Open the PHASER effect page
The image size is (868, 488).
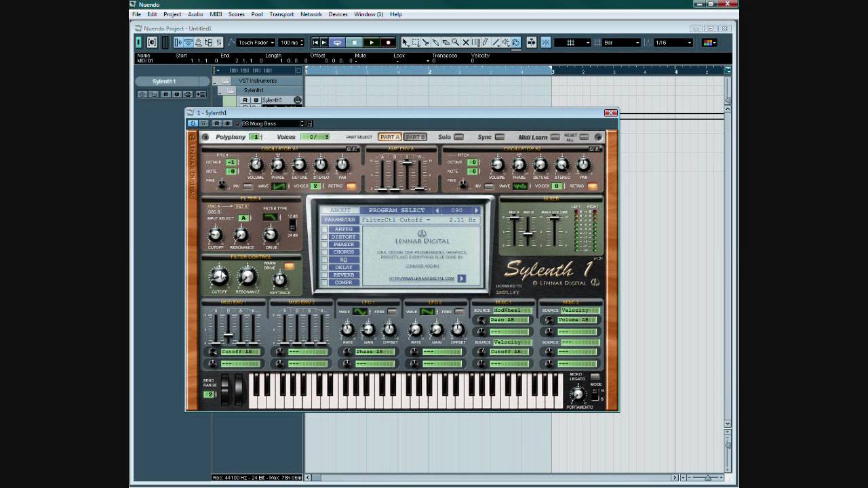pos(344,245)
